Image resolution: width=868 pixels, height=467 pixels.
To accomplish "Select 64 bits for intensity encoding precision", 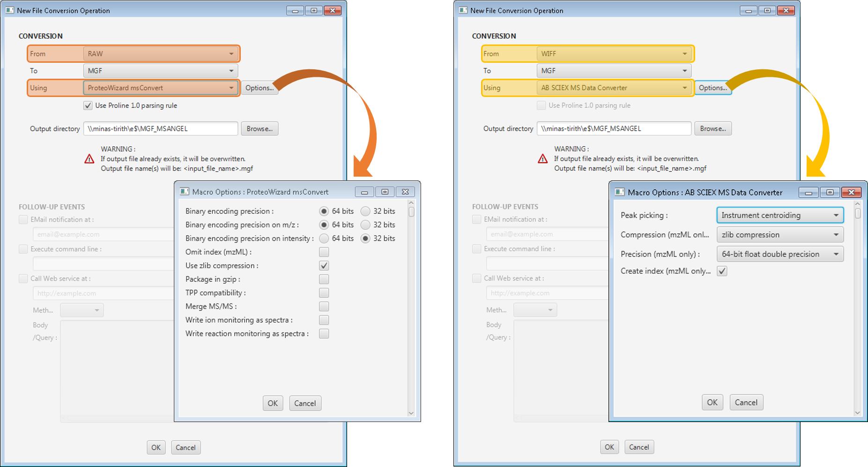I will tap(324, 238).
